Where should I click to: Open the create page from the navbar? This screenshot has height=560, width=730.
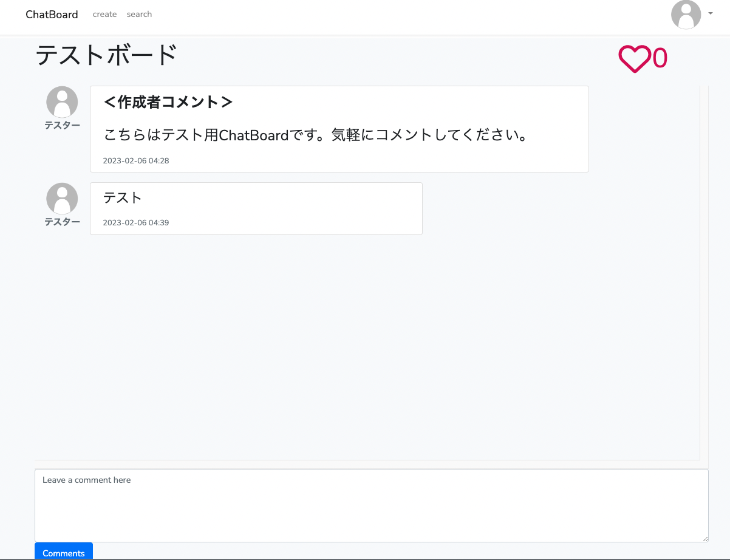coord(104,14)
